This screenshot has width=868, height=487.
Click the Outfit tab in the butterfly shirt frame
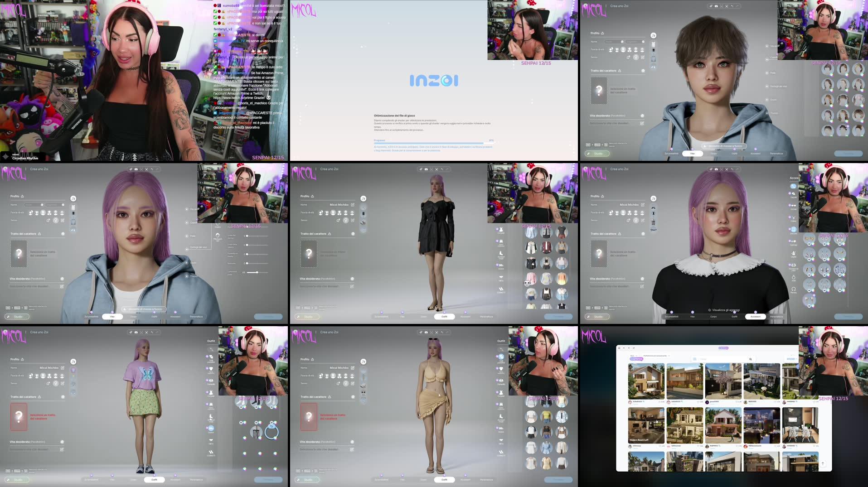(154, 480)
